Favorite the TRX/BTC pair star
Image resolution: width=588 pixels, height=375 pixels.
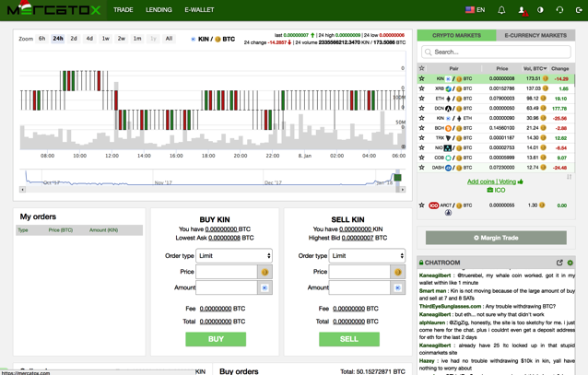(x=422, y=137)
